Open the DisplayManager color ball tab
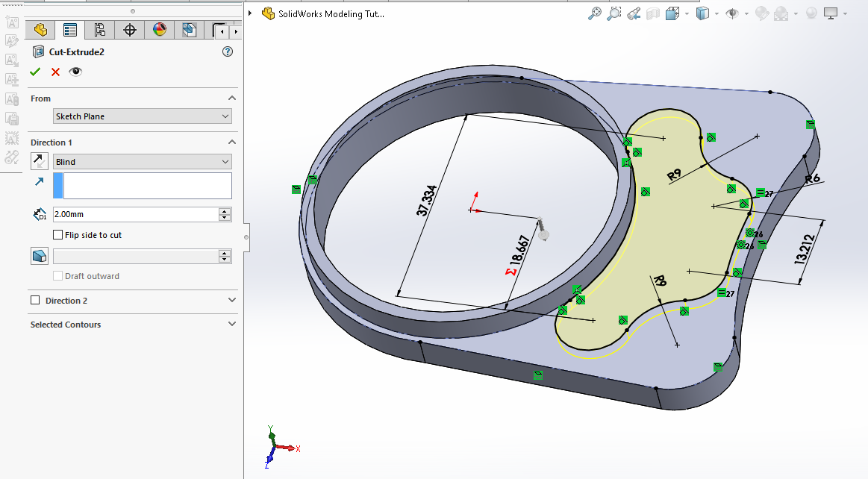Image resolution: width=868 pixels, height=479 pixels. (x=159, y=30)
